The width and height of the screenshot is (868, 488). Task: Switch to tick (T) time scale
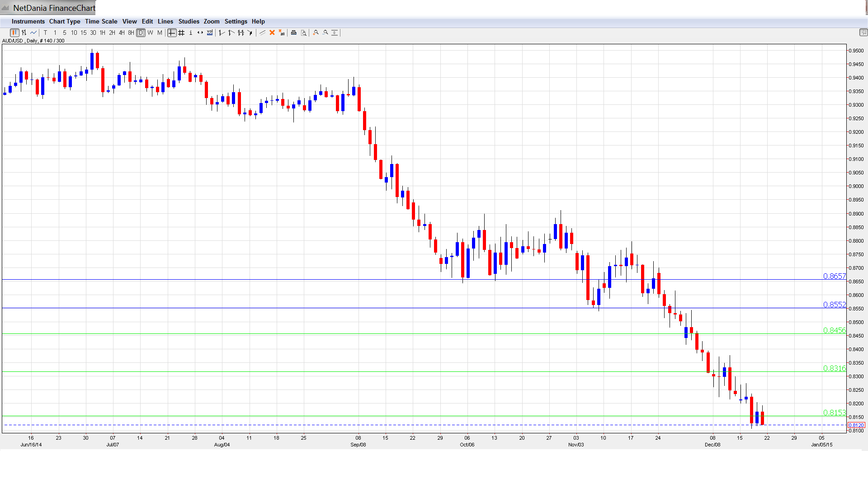coord(46,33)
